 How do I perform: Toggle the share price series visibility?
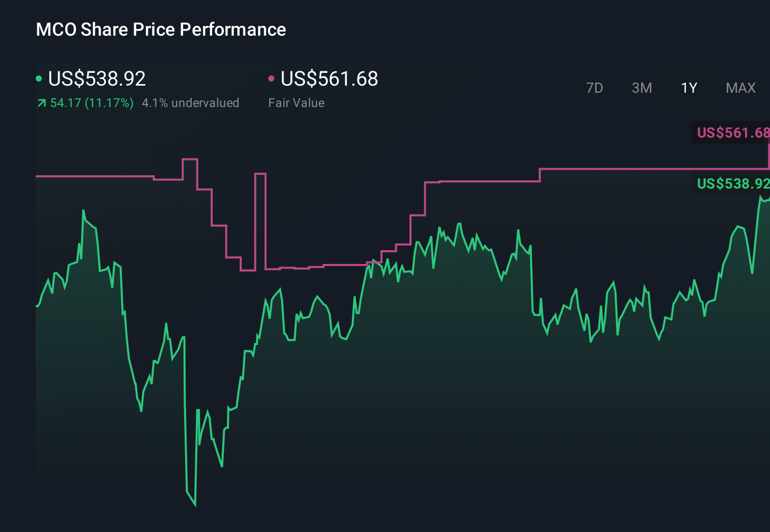click(x=96, y=78)
